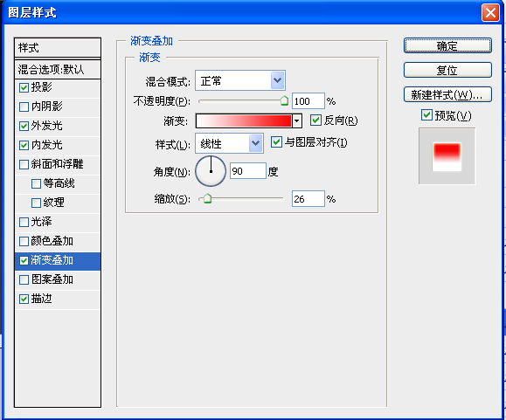
Task: Toggle 与图层对齐 align with layer checkbox
Action: pyautogui.click(x=276, y=141)
